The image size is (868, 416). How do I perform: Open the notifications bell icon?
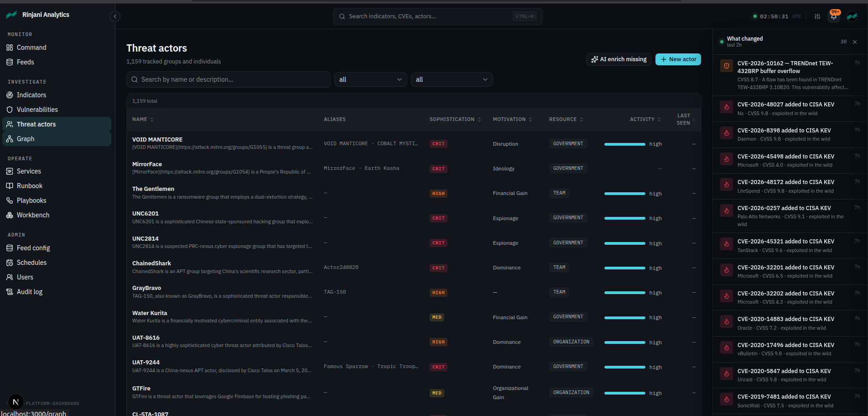pos(834,16)
